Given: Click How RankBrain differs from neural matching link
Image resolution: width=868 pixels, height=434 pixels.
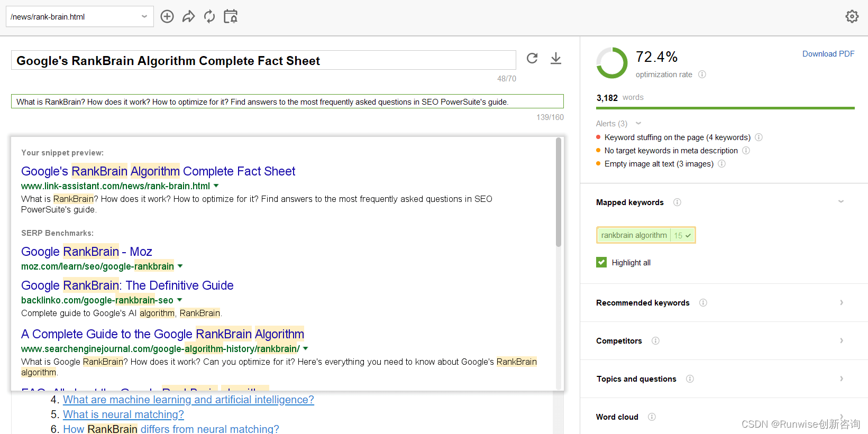Looking at the screenshot, I should pyautogui.click(x=171, y=429).
